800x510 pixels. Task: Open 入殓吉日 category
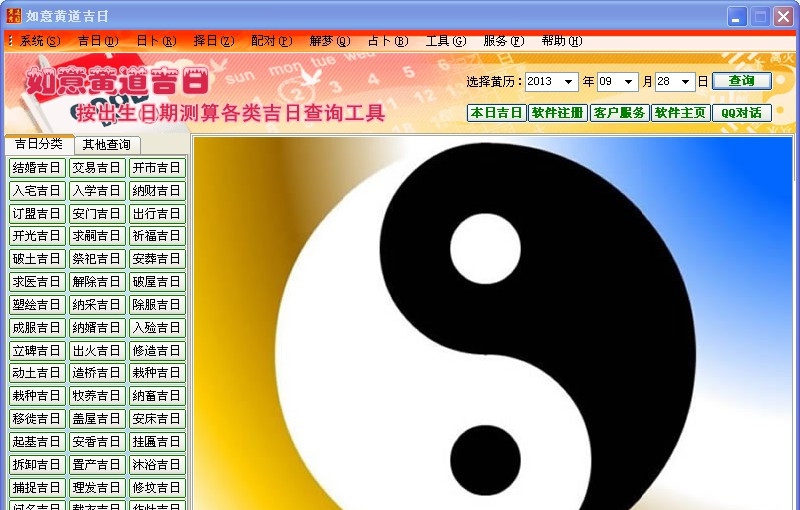pos(157,327)
